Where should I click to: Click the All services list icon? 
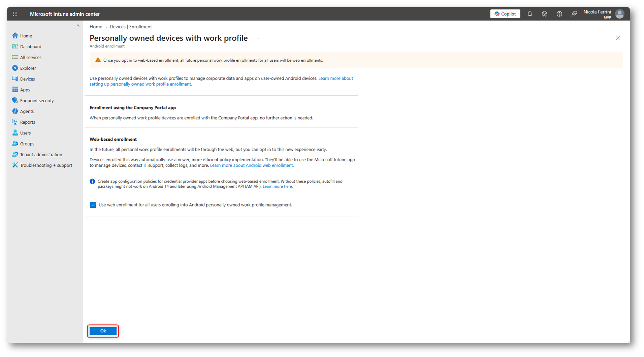(15, 57)
